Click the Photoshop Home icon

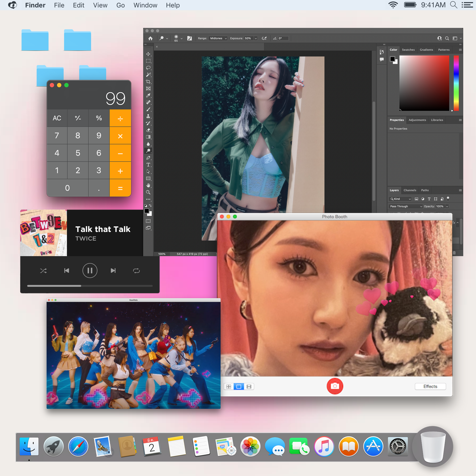point(150,38)
